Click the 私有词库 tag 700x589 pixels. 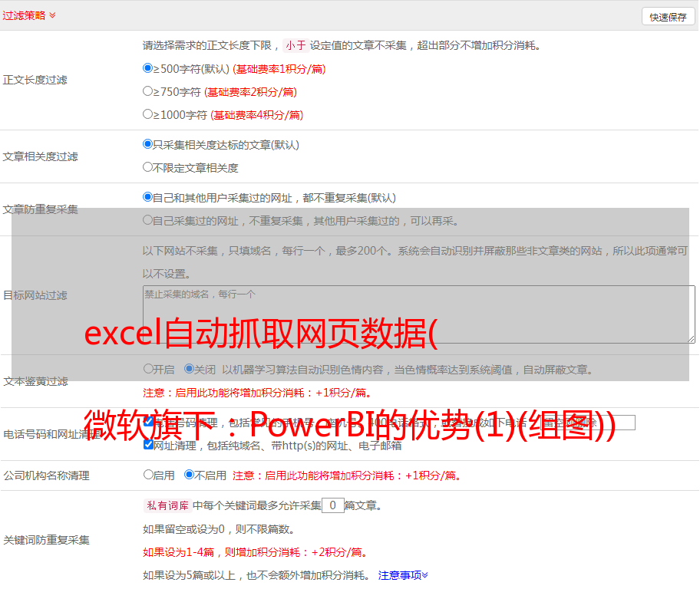point(168,505)
